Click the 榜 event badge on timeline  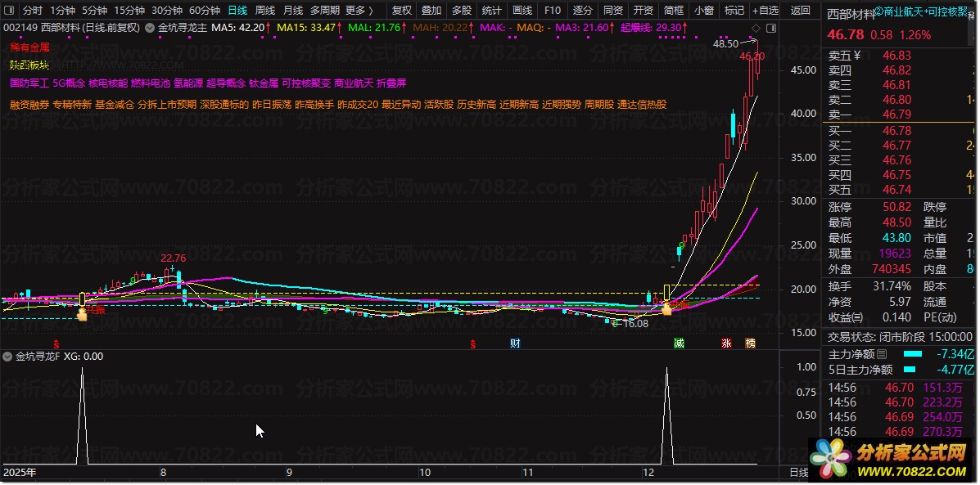(750, 344)
